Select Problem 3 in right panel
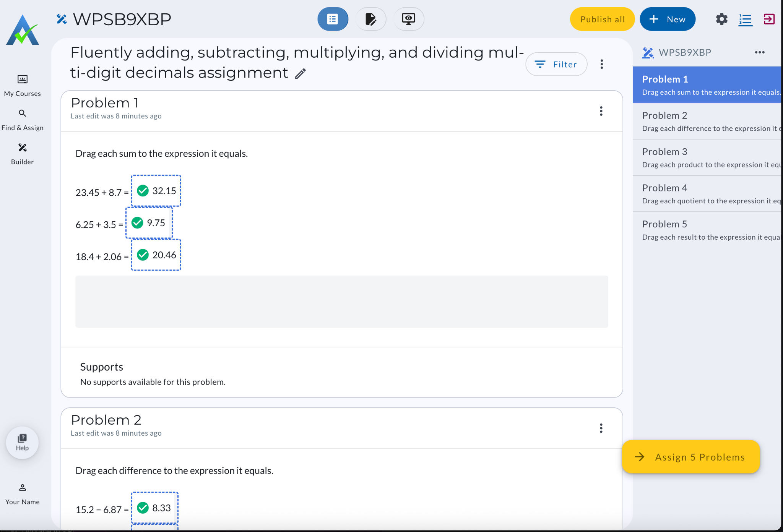The width and height of the screenshot is (783, 532). 707,157
